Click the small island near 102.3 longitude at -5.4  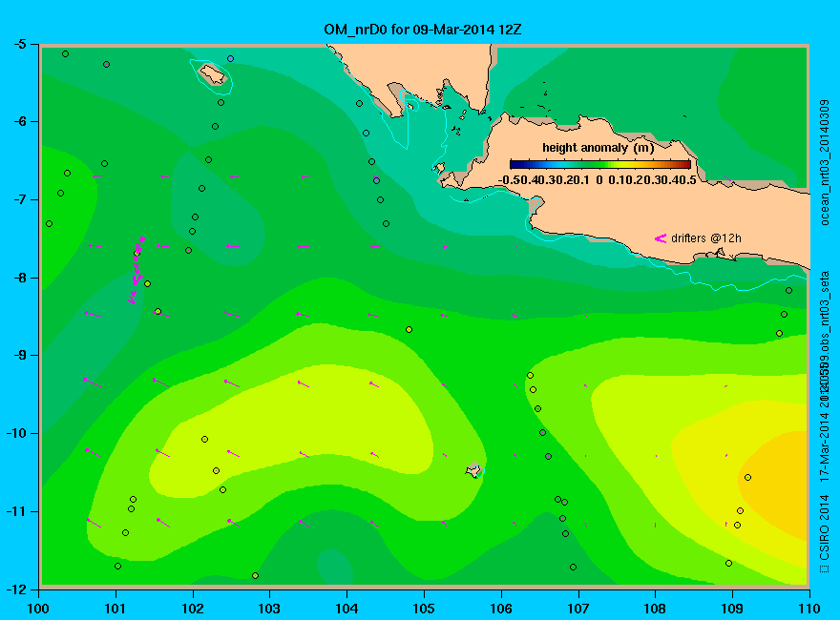[x=213, y=73]
